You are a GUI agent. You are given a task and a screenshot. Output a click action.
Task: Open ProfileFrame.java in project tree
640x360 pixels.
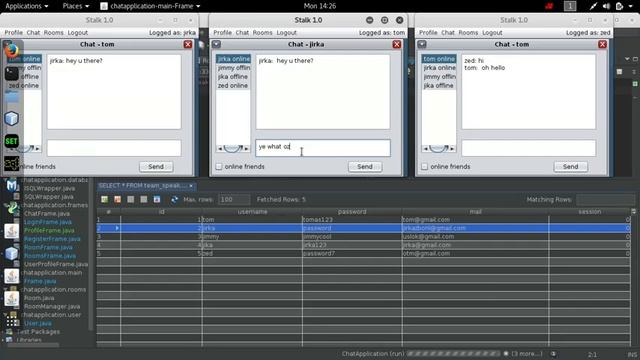click(x=49, y=231)
